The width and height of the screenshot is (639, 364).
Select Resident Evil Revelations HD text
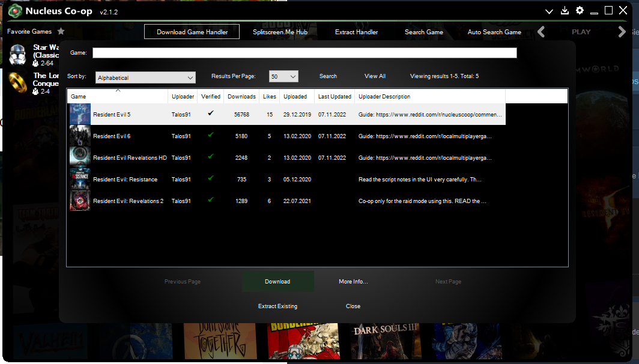[x=130, y=158]
